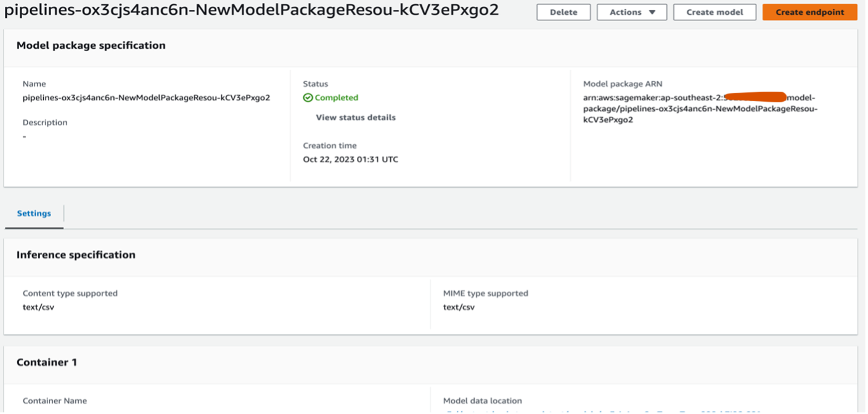Open the View status details link

pos(356,118)
